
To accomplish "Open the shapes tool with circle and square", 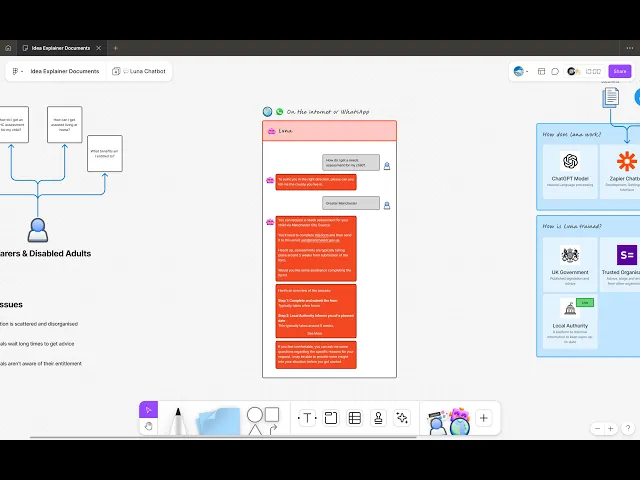I will click(x=263, y=420).
